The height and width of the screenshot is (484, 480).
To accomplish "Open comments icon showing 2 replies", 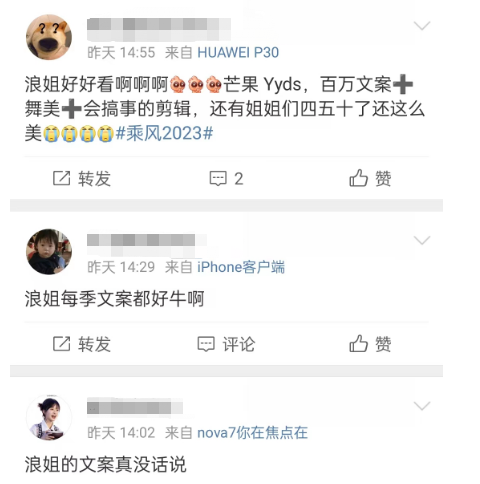I will click(218, 179).
